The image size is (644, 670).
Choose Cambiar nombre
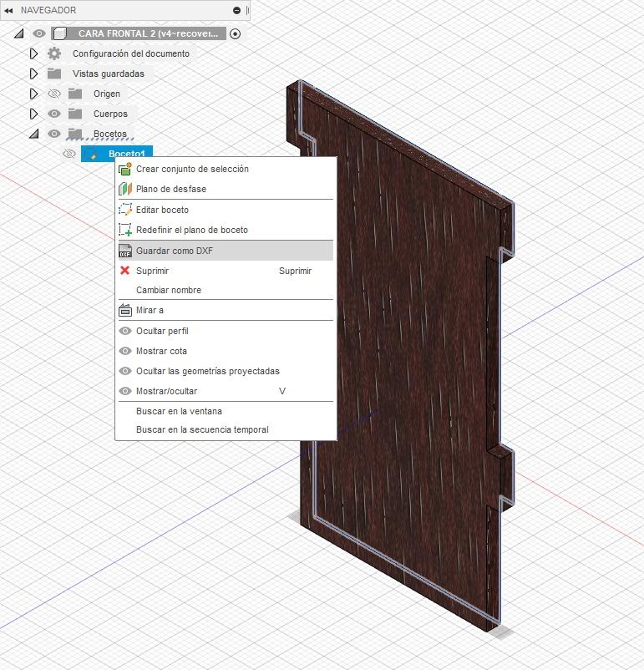pyautogui.click(x=226, y=290)
